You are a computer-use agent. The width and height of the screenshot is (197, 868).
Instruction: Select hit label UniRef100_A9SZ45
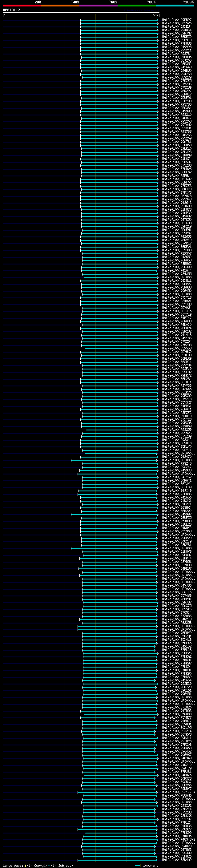(177, 463)
